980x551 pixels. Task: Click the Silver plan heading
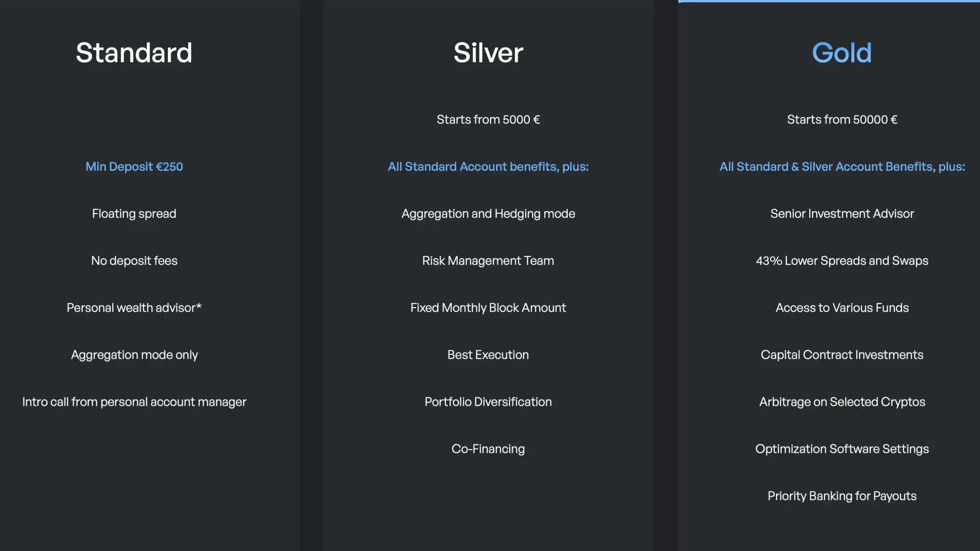488,52
